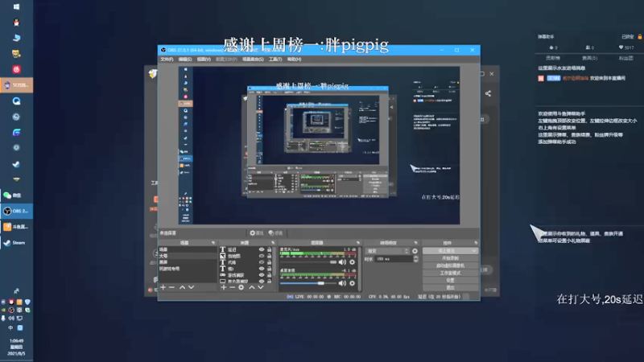
Task: Click 退出 exit button in controls
Action: (x=450, y=287)
